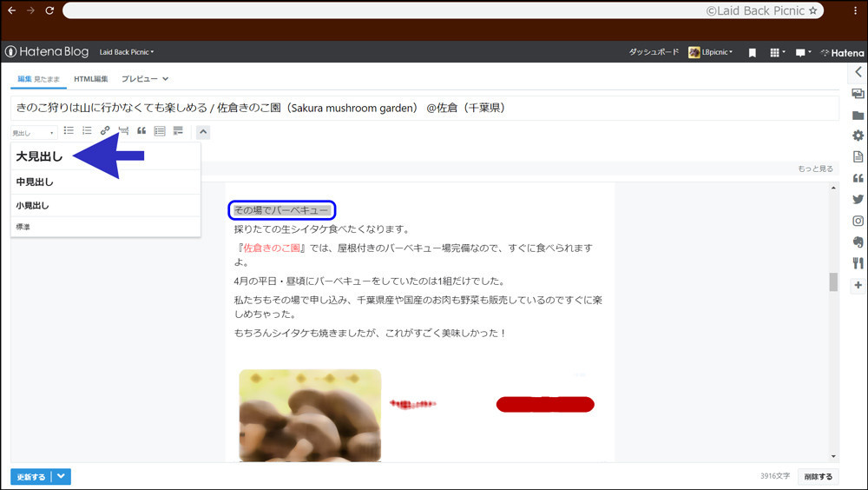Click the line starting 4月の平日・昼頃に

369,281
